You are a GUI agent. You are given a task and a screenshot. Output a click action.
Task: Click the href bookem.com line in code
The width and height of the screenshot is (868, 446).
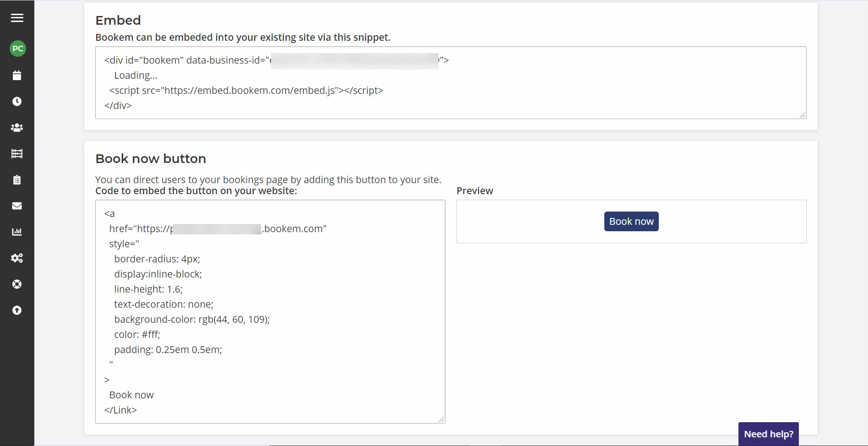tap(218, 229)
